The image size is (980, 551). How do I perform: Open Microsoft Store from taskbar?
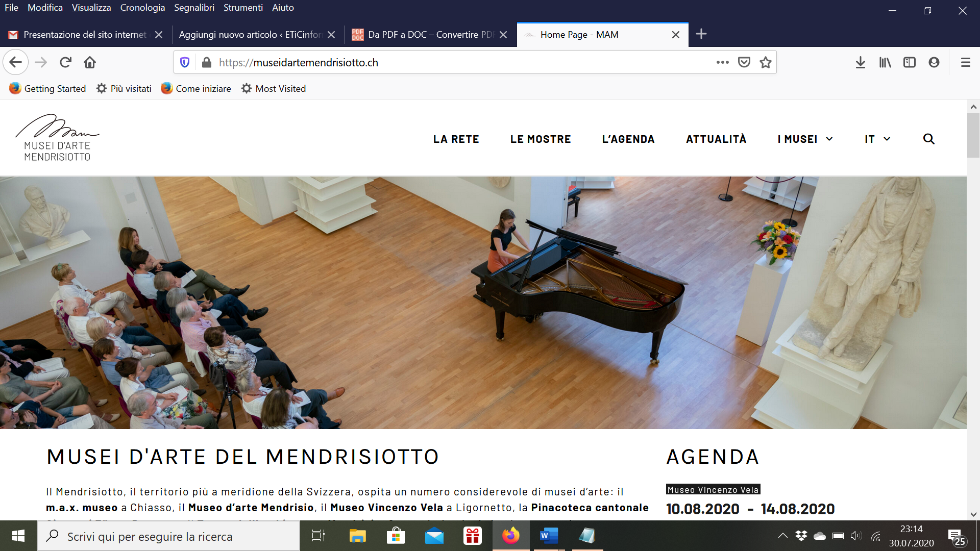click(x=396, y=536)
